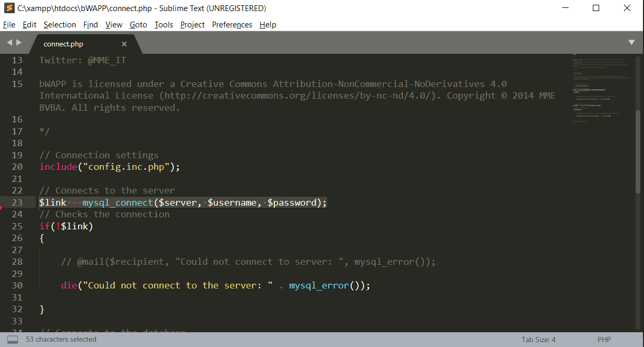Click the $username variable on line 23

pyautogui.click(x=233, y=203)
